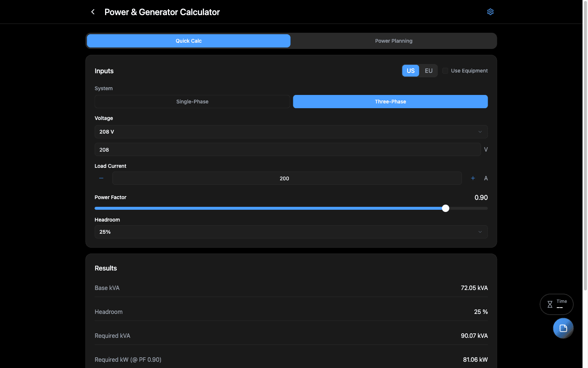Click the 0.90 power factor value

(x=481, y=198)
